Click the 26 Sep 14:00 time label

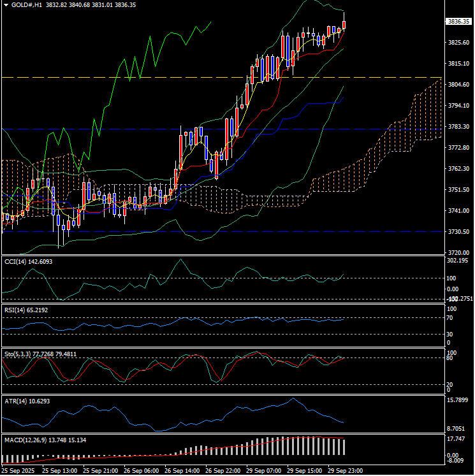182,470
